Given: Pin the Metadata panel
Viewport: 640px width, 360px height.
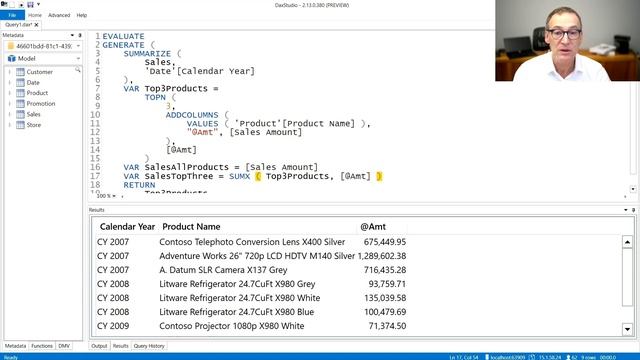Looking at the screenshot, I should click(80, 36).
